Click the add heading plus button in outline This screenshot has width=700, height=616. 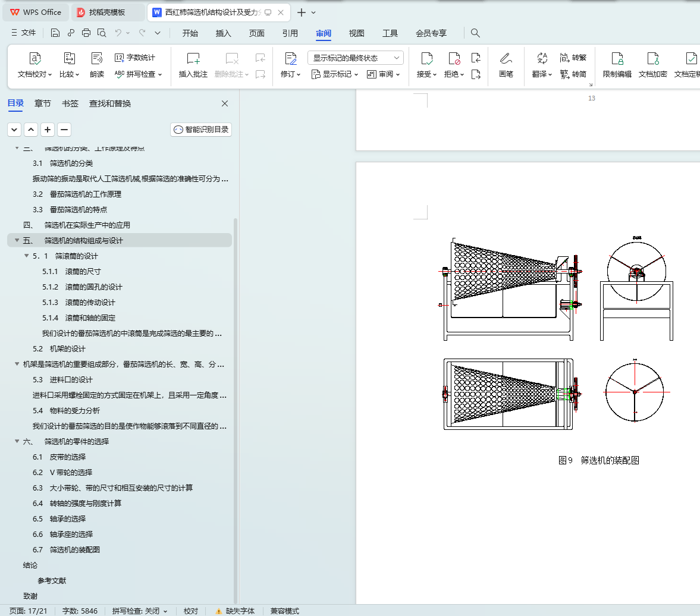(48, 130)
